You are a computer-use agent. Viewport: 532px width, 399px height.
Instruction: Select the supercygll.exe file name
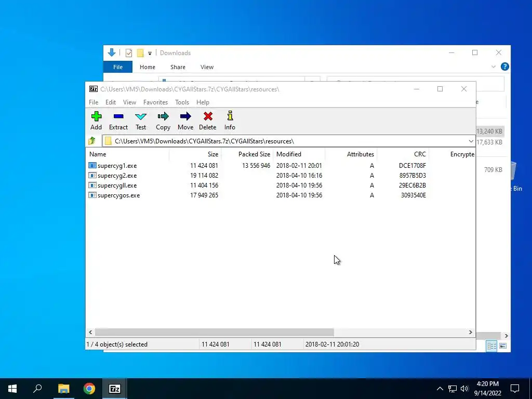pos(117,185)
